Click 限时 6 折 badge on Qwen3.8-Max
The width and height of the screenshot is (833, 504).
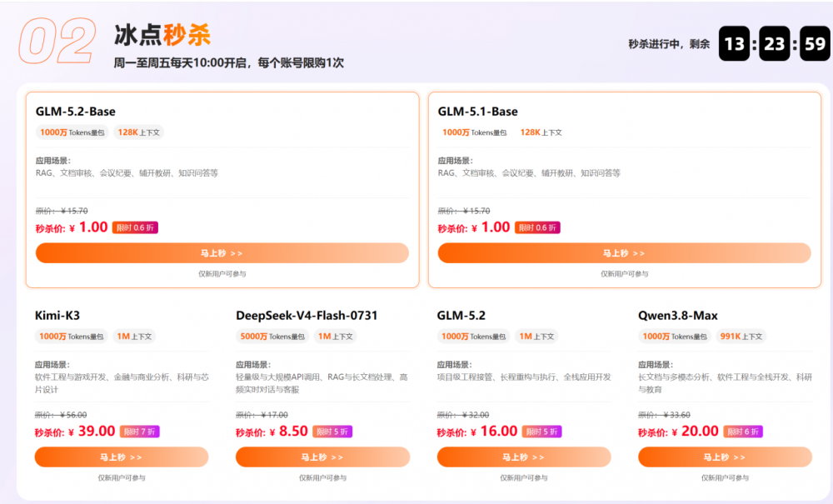pos(743,432)
